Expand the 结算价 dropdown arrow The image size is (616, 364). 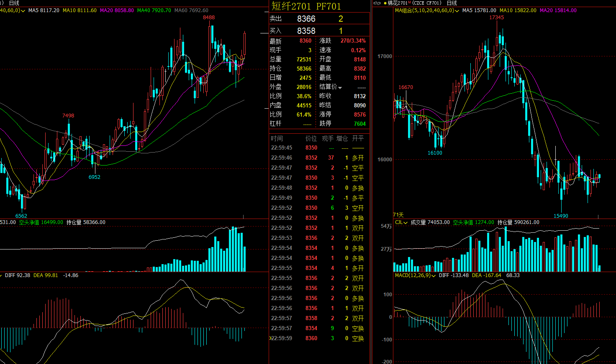pos(340,87)
